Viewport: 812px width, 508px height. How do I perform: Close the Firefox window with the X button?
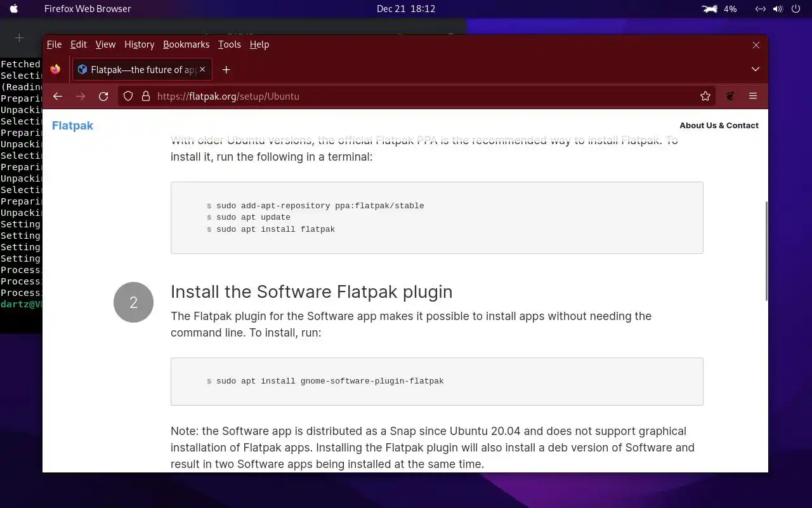(x=756, y=45)
